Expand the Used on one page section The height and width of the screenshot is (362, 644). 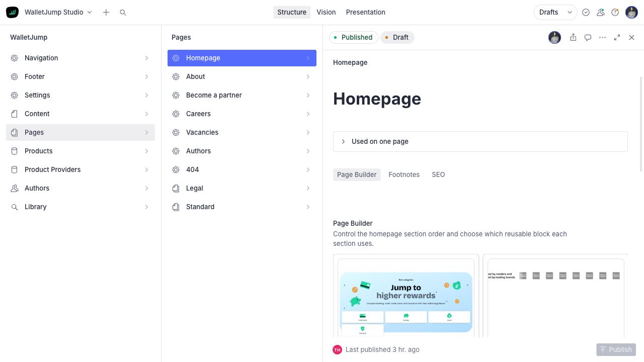[480, 141]
